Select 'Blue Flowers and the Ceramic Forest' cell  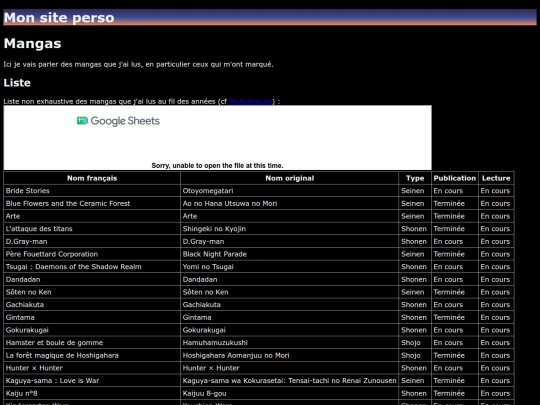pyautogui.click(x=92, y=204)
